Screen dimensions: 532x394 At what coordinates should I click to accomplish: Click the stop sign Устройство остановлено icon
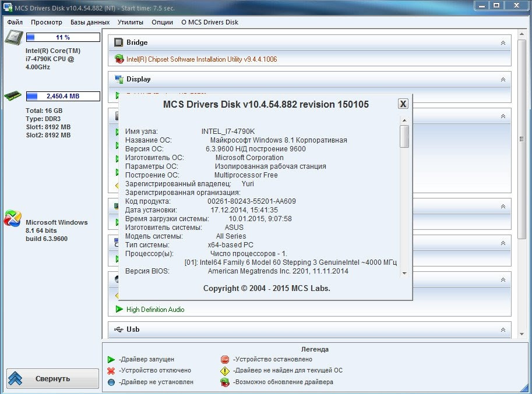coord(225,360)
